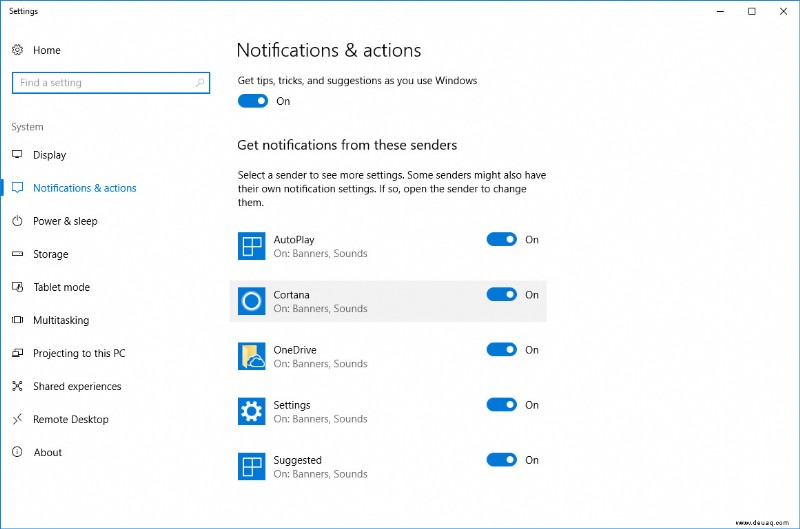This screenshot has height=529, width=800.
Task: Click the AutoPlay app icon
Action: click(252, 246)
